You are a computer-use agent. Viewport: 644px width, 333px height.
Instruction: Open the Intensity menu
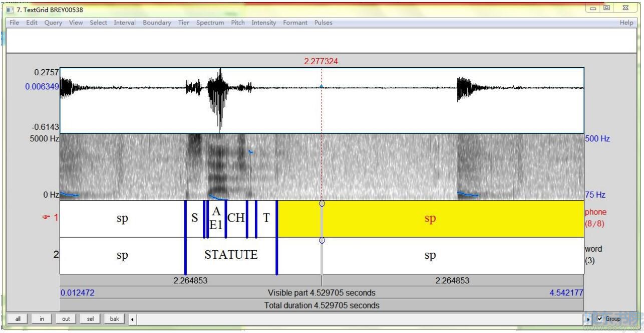tap(264, 23)
